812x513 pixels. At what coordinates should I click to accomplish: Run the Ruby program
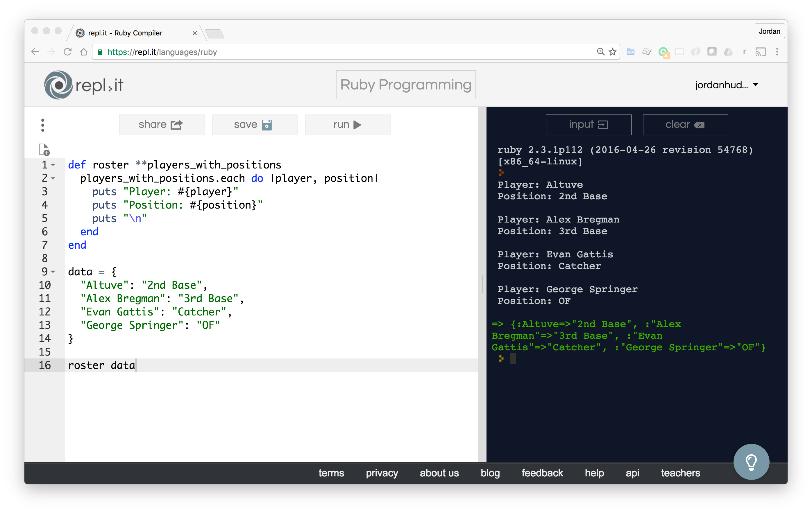pyautogui.click(x=347, y=124)
